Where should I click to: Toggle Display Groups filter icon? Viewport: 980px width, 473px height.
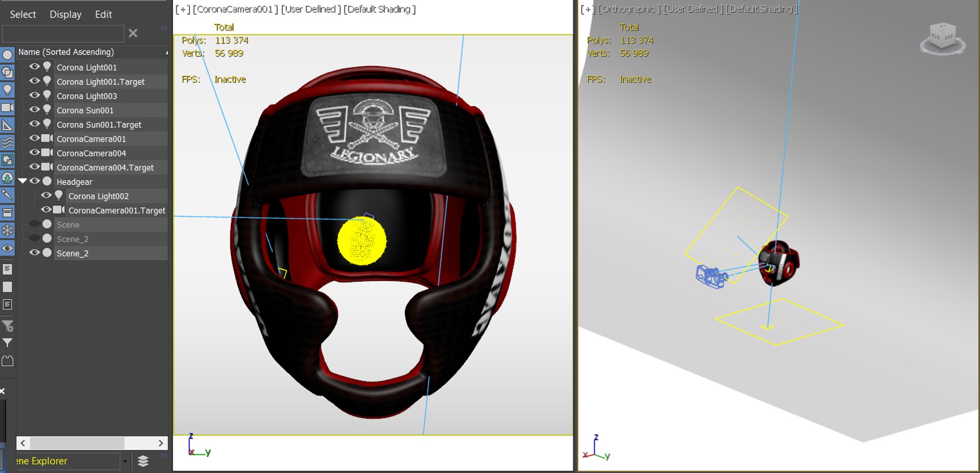(x=7, y=160)
